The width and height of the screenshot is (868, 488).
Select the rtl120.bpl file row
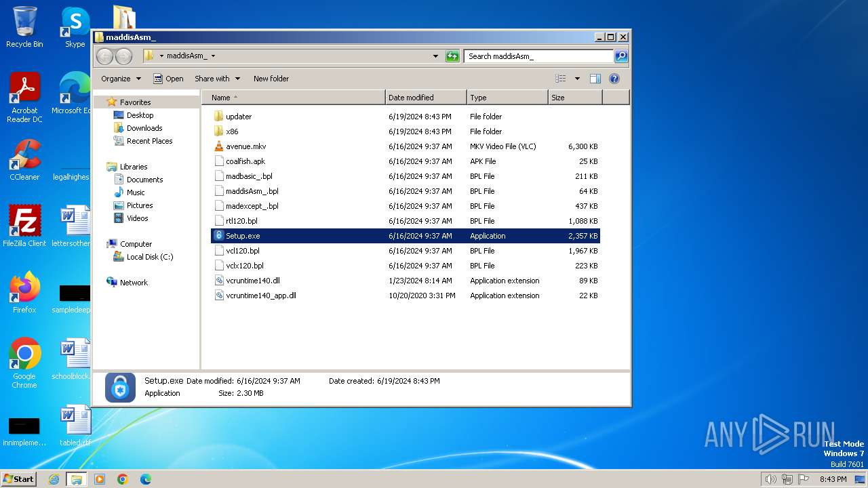click(406, 221)
